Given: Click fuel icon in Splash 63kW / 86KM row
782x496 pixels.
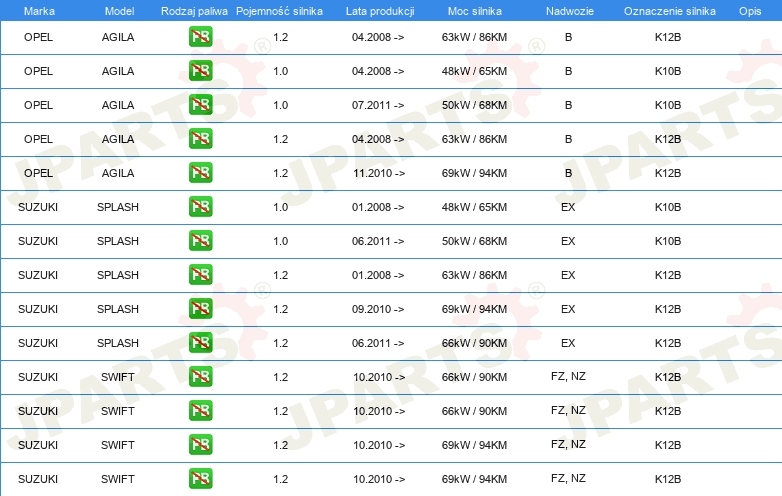Looking at the screenshot, I should pyautogui.click(x=200, y=274).
